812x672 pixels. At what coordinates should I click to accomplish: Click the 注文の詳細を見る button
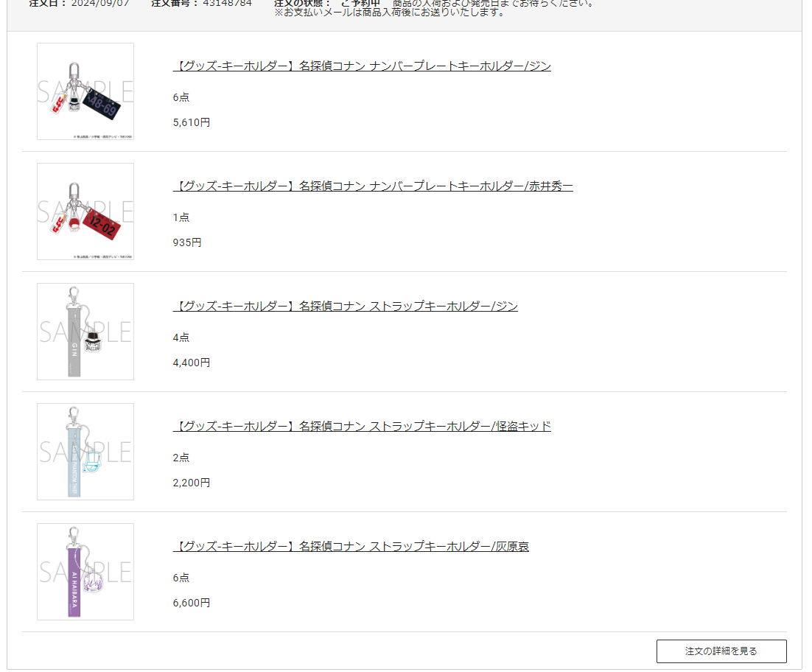[721, 651]
